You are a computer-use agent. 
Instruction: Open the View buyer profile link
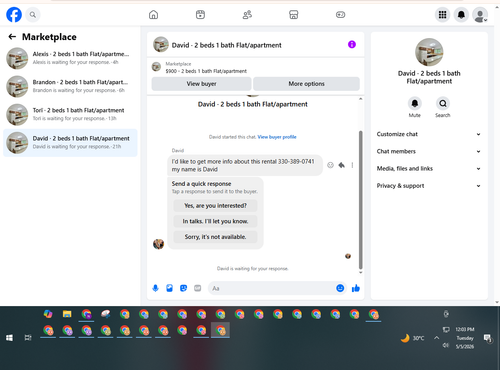click(x=277, y=137)
